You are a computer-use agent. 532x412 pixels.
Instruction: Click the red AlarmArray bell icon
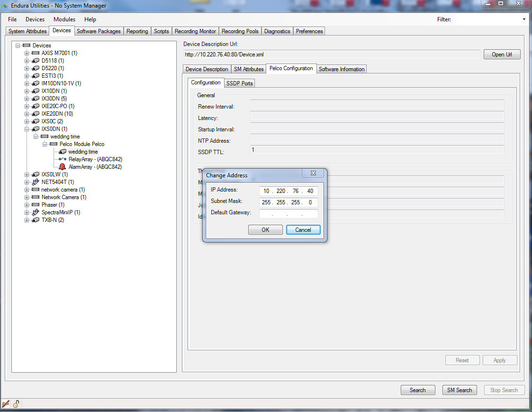[x=63, y=167]
